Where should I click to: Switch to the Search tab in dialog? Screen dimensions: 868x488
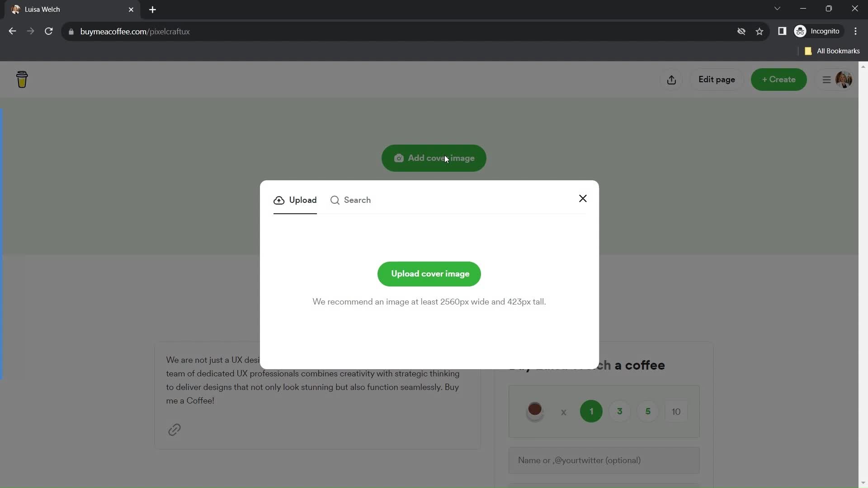click(350, 200)
